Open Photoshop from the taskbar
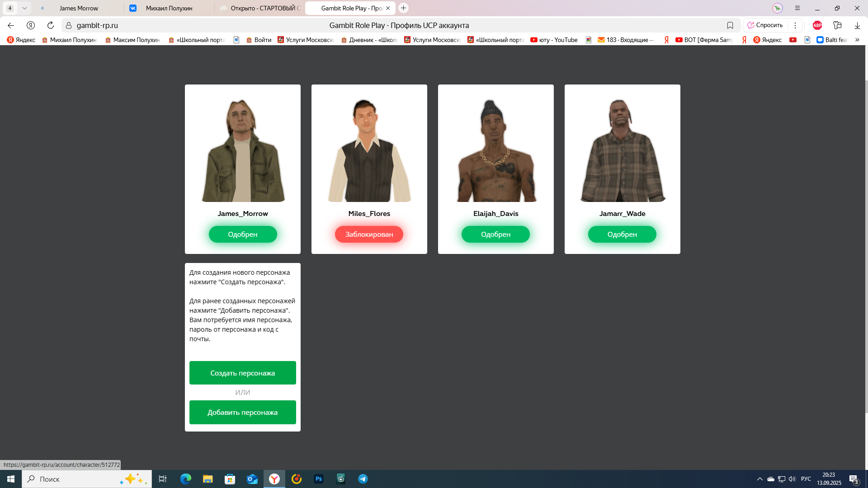868x488 pixels. pos(319,479)
